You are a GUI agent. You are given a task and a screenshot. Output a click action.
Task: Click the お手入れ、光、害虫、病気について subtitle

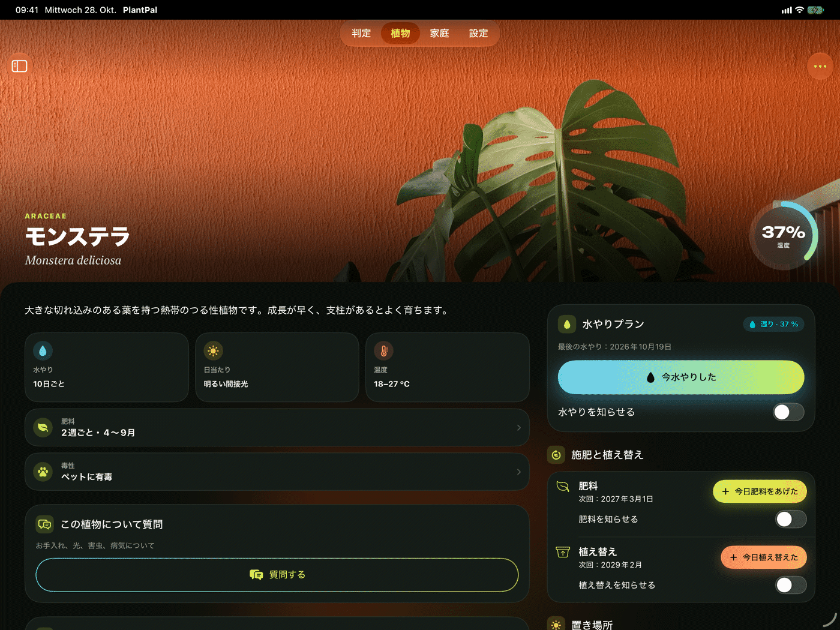(x=95, y=546)
